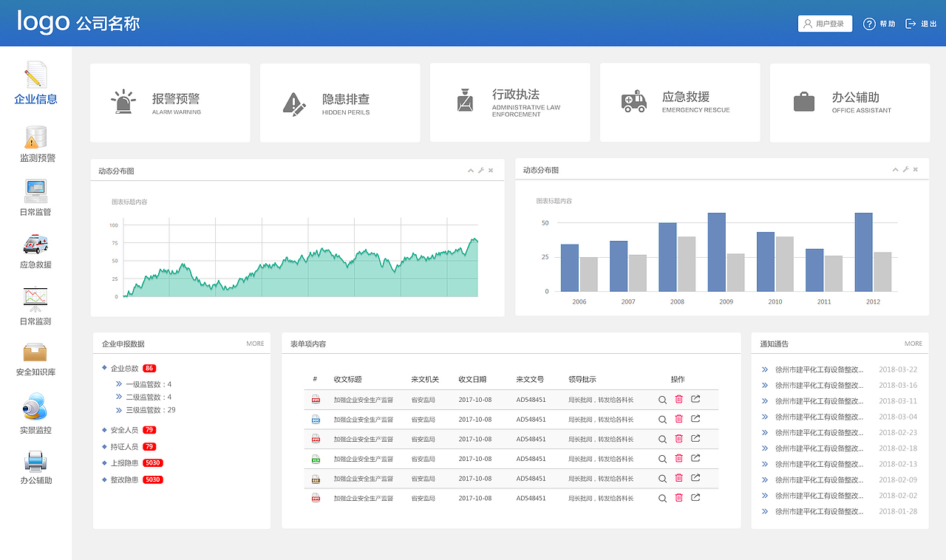Open the share icon on the last table row

[695, 497]
